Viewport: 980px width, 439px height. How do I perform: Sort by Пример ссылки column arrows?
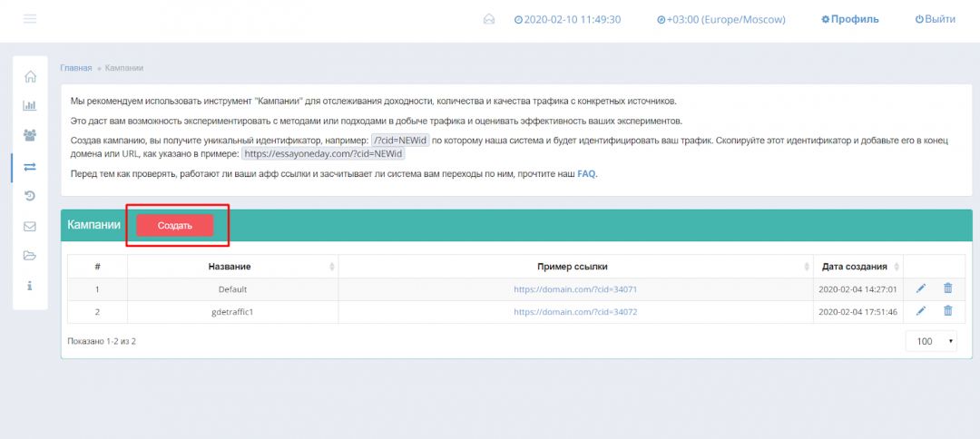click(x=807, y=267)
